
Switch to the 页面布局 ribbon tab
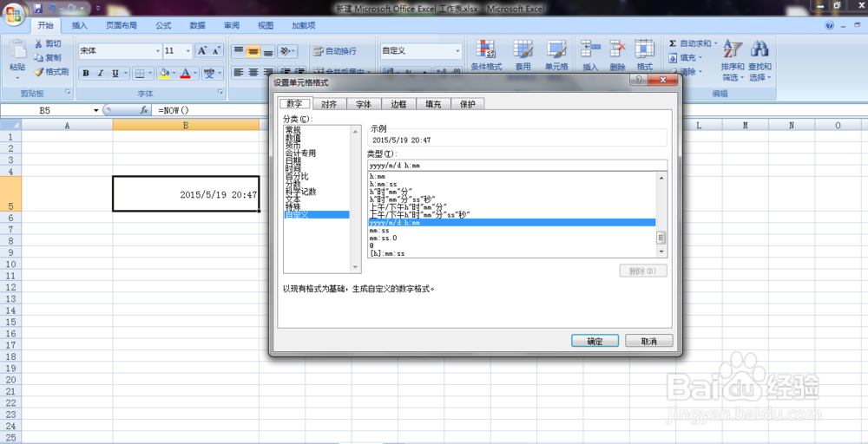coord(122,25)
